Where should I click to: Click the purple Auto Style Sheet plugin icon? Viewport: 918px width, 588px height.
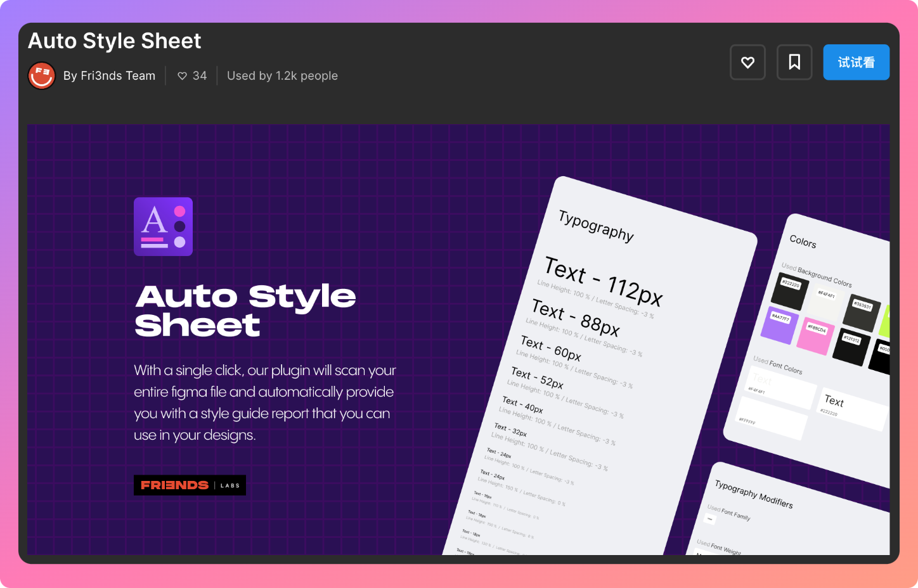click(x=163, y=226)
